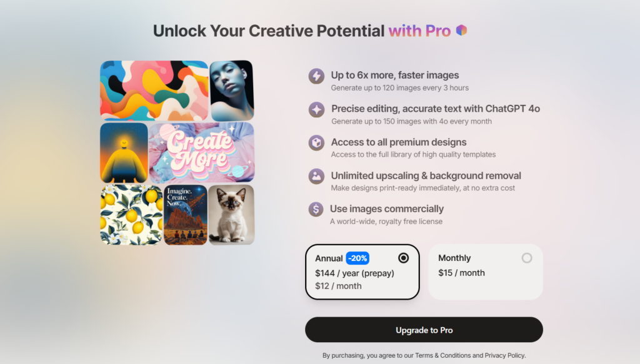Select the Annual plan radio button
640x364 pixels.
(x=403, y=258)
